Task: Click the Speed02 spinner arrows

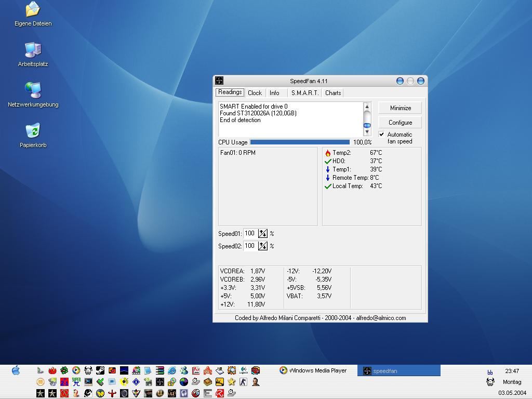Action: coord(262,246)
